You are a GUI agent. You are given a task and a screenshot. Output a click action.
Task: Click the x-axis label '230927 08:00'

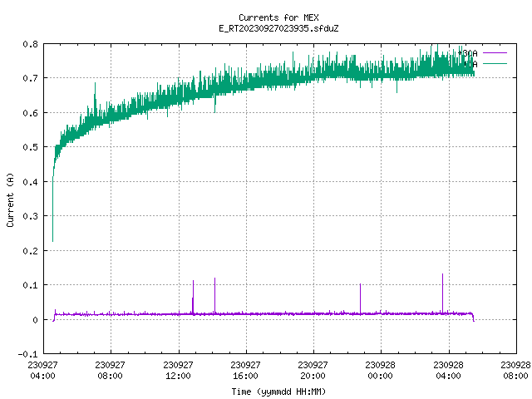point(110,371)
